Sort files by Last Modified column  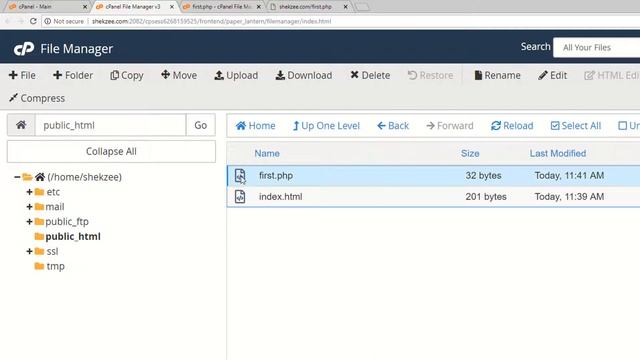click(558, 153)
